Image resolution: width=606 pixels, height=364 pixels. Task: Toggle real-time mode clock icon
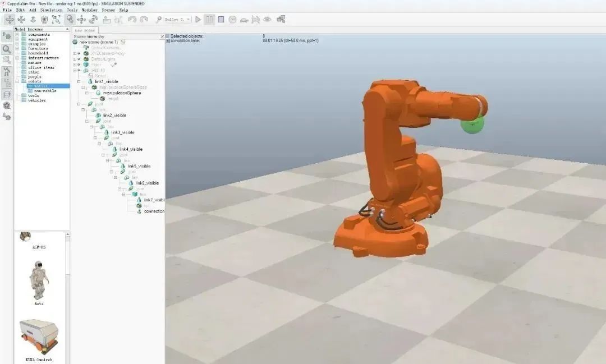tap(232, 19)
